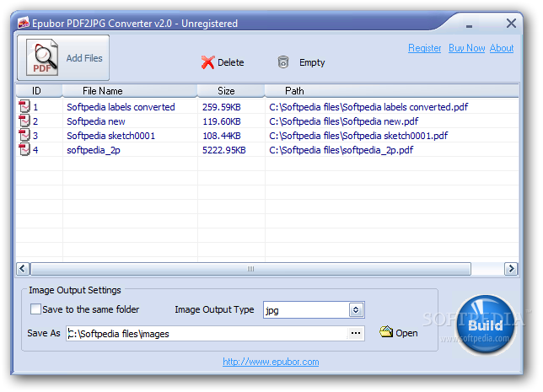Open the Register link
The height and width of the screenshot is (392, 543).
point(425,48)
